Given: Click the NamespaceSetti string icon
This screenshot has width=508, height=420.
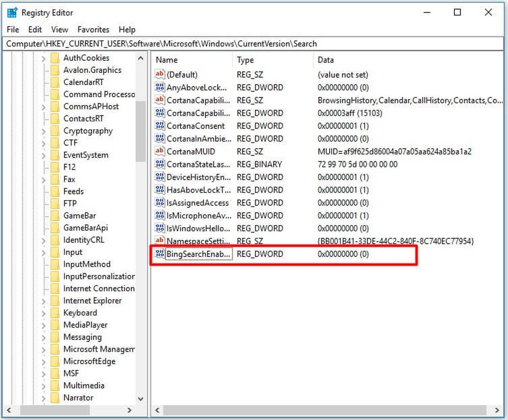Looking at the screenshot, I should tap(160, 241).
